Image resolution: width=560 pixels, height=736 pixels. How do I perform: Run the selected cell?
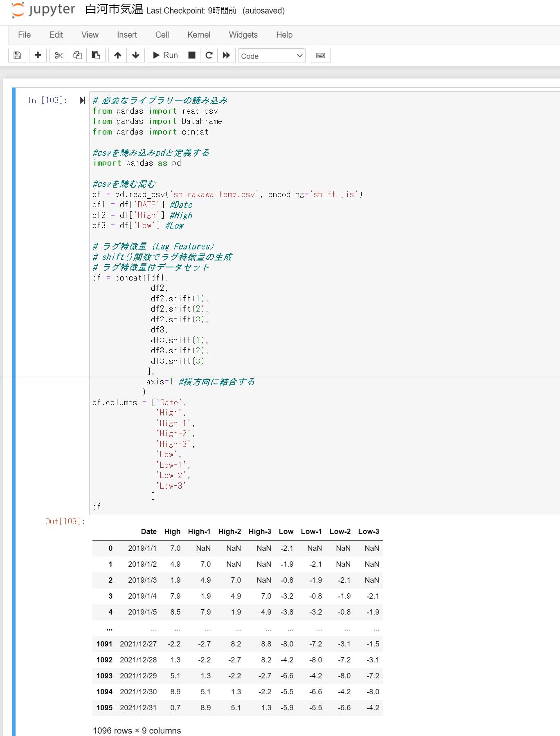(x=165, y=55)
